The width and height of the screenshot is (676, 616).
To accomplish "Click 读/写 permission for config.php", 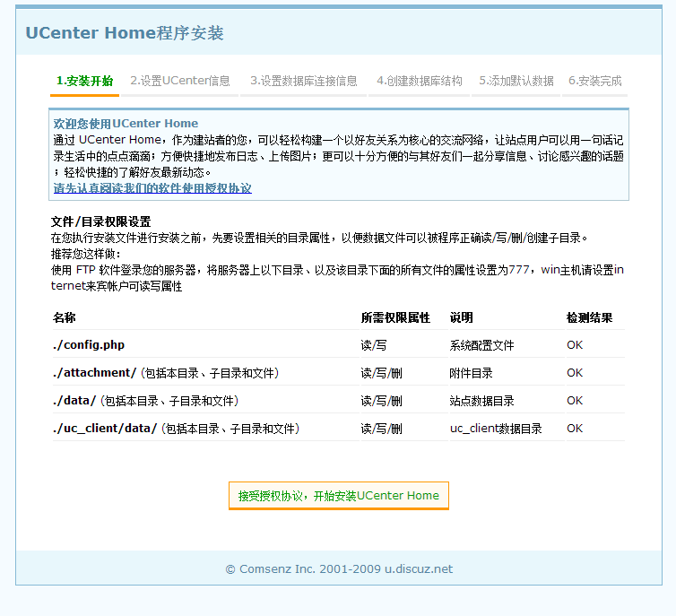I will (374, 345).
